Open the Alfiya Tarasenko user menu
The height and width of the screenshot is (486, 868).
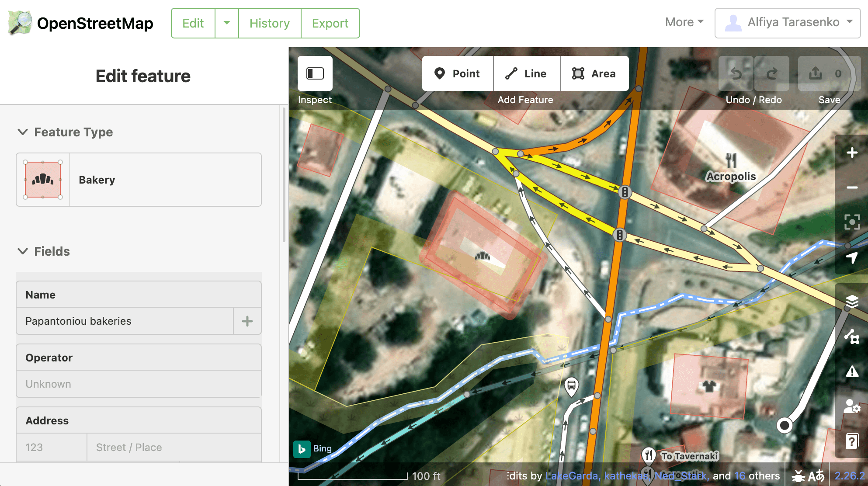(788, 23)
